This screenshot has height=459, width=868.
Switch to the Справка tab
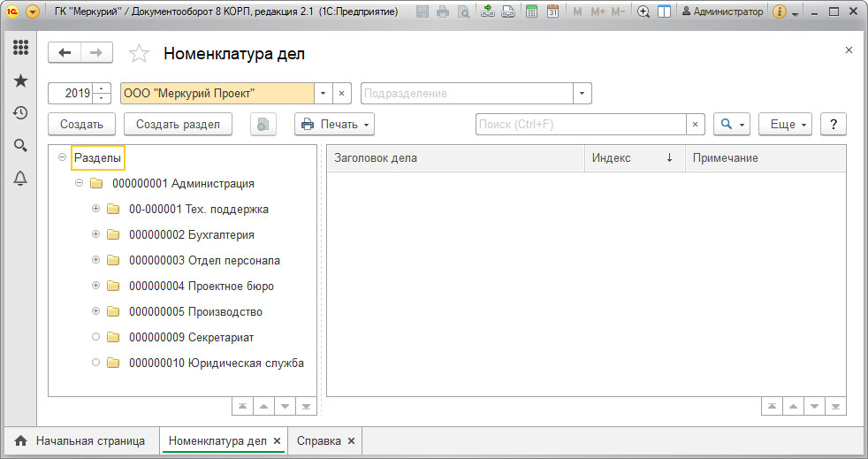tap(319, 440)
